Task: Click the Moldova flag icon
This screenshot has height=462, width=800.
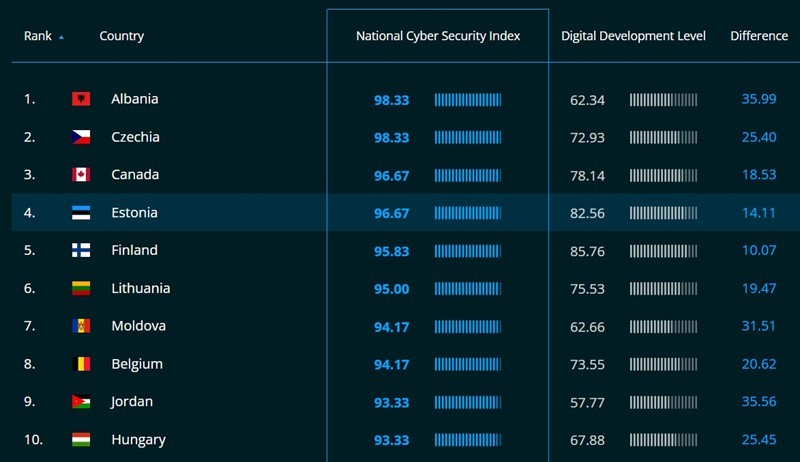Action: click(x=81, y=326)
